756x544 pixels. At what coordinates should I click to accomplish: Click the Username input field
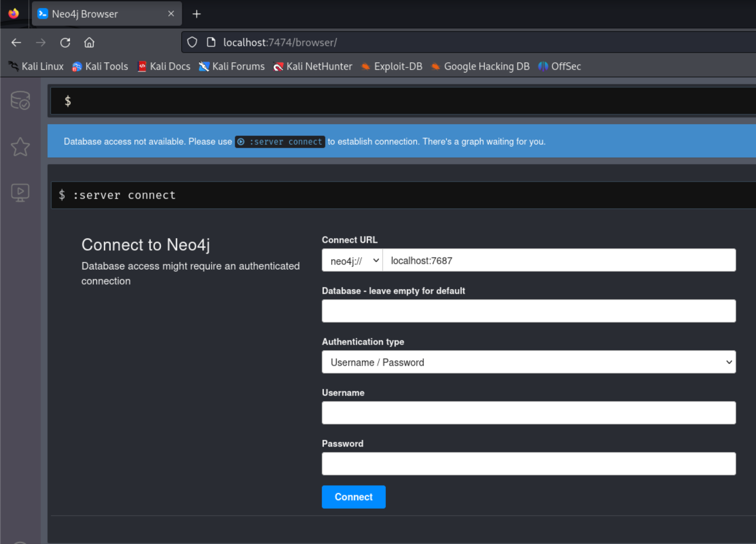click(x=528, y=413)
